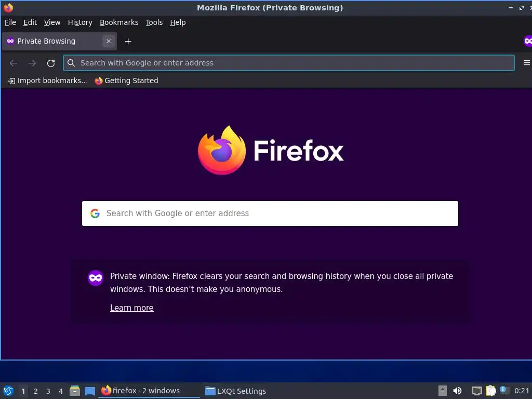Click the purple mask icon beside the private window notice
Image resolution: width=532 pixels, height=399 pixels.
pyautogui.click(x=96, y=278)
